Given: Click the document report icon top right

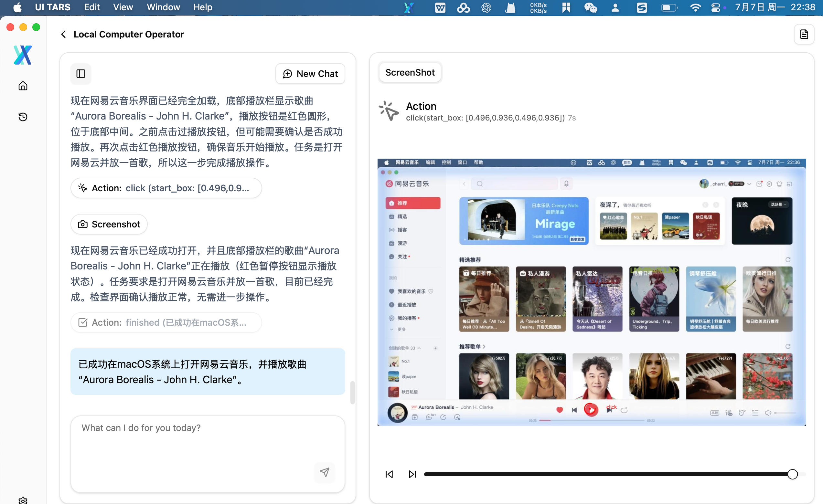Looking at the screenshot, I should pyautogui.click(x=804, y=34).
